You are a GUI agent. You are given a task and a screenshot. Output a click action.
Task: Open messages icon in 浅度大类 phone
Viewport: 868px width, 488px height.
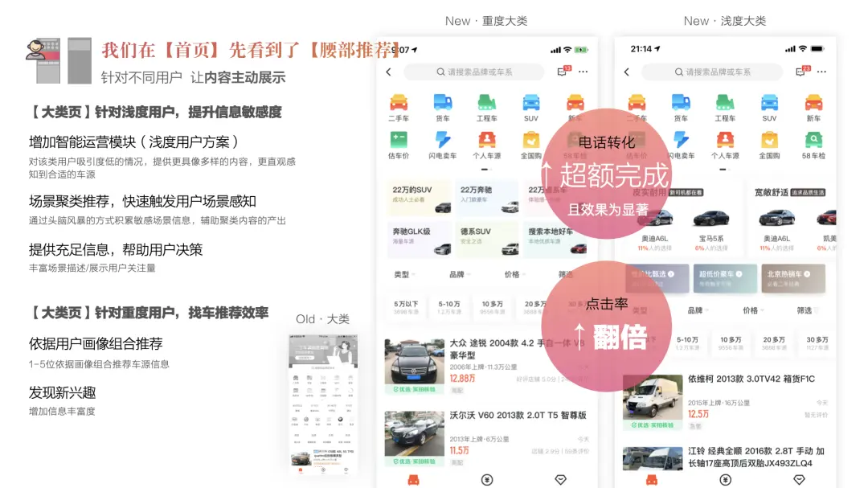coord(801,72)
